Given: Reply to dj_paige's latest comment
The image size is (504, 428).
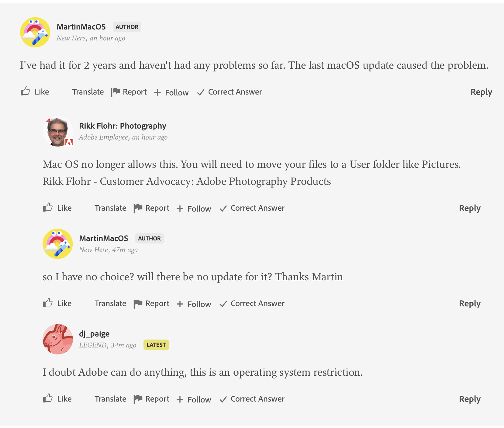Looking at the screenshot, I should pyautogui.click(x=469, y=399).
